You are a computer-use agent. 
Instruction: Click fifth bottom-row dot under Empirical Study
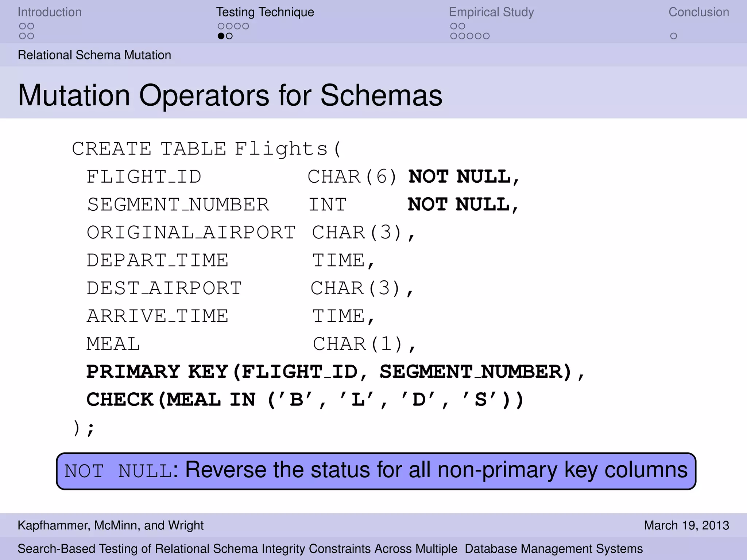(486, 36)
